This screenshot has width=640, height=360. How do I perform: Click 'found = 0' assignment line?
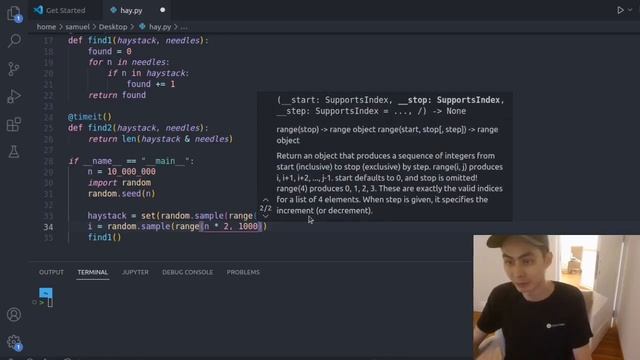[x=109, y=51]
